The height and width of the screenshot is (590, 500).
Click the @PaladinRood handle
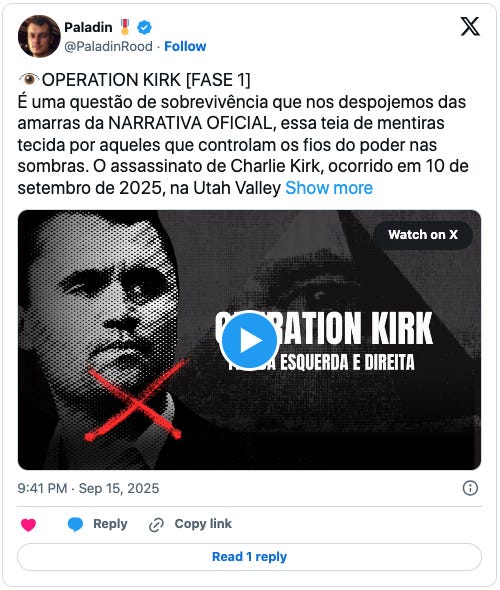pyautogui.click(x=108, y=46)
